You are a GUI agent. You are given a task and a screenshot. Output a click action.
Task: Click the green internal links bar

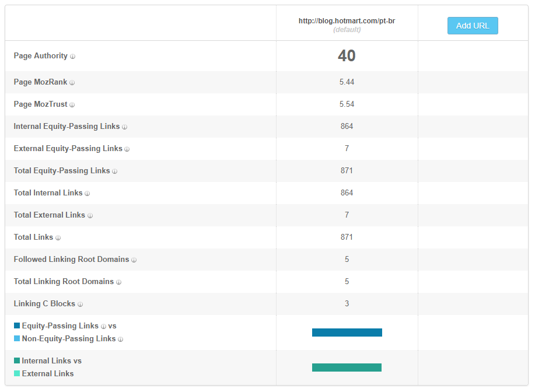(x=347, y=367)
